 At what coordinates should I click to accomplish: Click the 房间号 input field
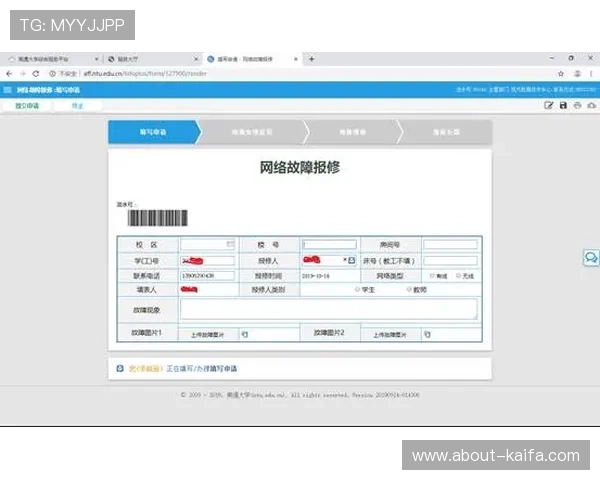450,244
